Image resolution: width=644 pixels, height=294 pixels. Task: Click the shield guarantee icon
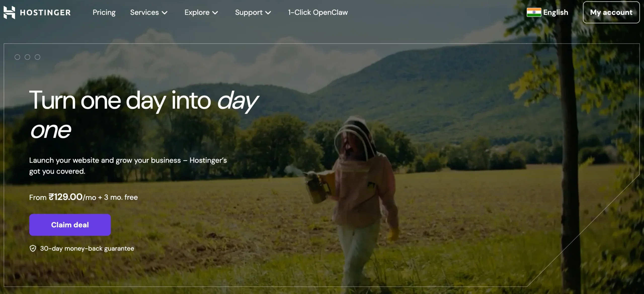click(x=33, y=249)
